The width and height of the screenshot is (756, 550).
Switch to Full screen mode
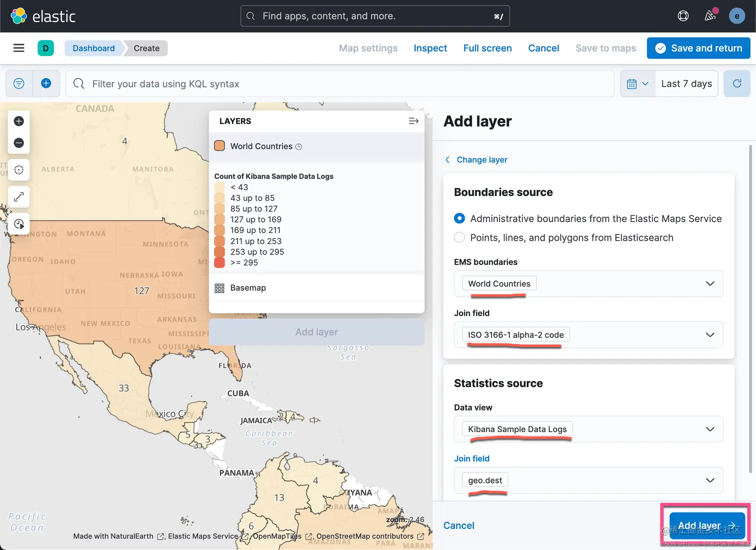(x=487, y=48)
